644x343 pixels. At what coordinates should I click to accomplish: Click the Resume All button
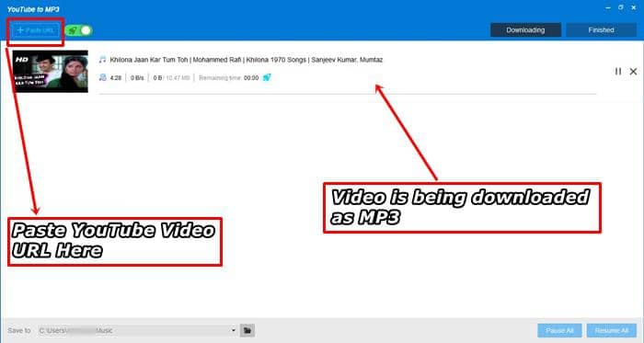click(612, 330)
